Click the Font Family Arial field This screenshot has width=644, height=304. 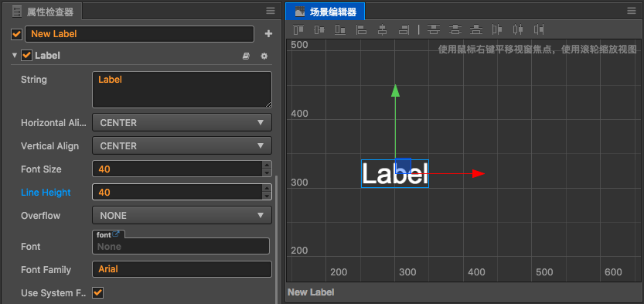(x=182, y=269)
